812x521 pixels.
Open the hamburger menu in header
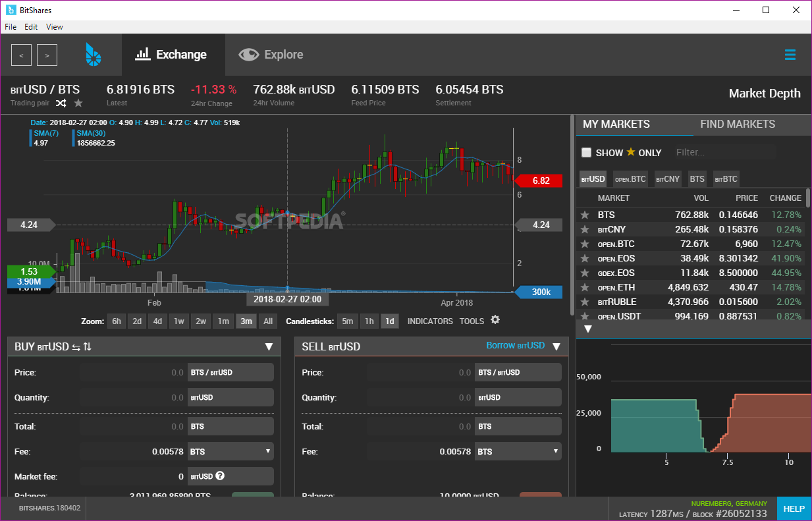(790, 55)
